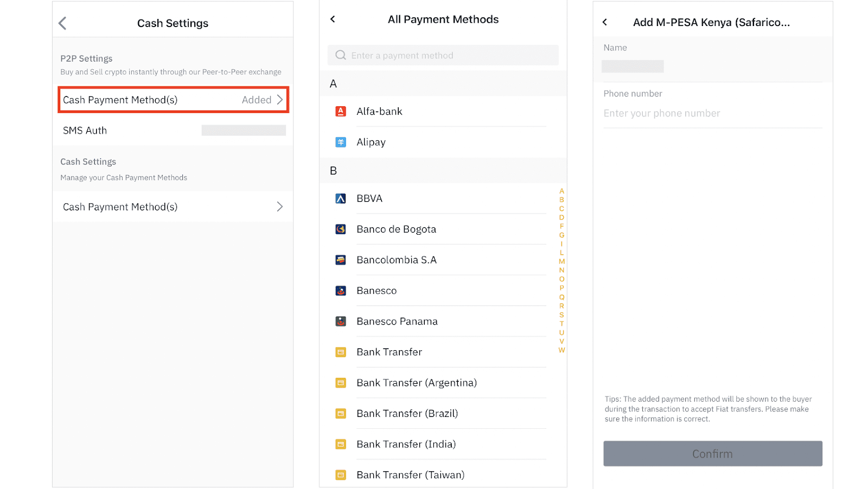The height and width of the screenshot is (489, 868).
Task: Click the Bancolombia S.A logo icon
Action: 341,260
